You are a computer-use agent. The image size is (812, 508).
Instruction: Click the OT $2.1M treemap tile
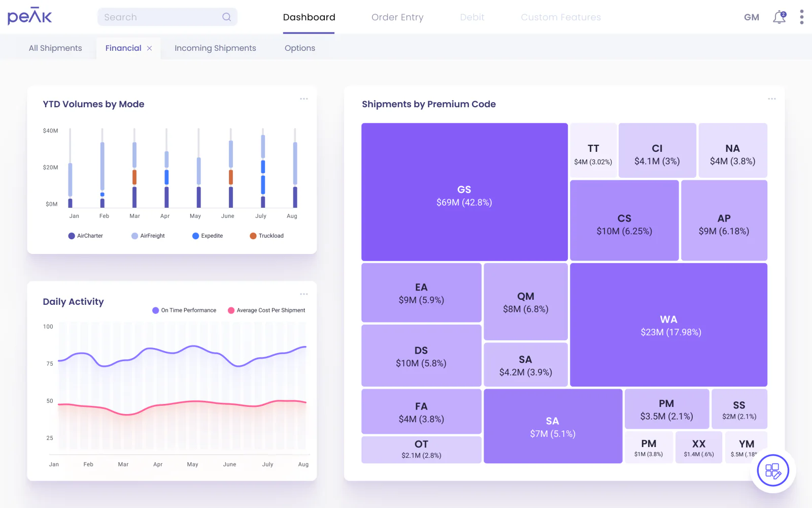point(421,450)
